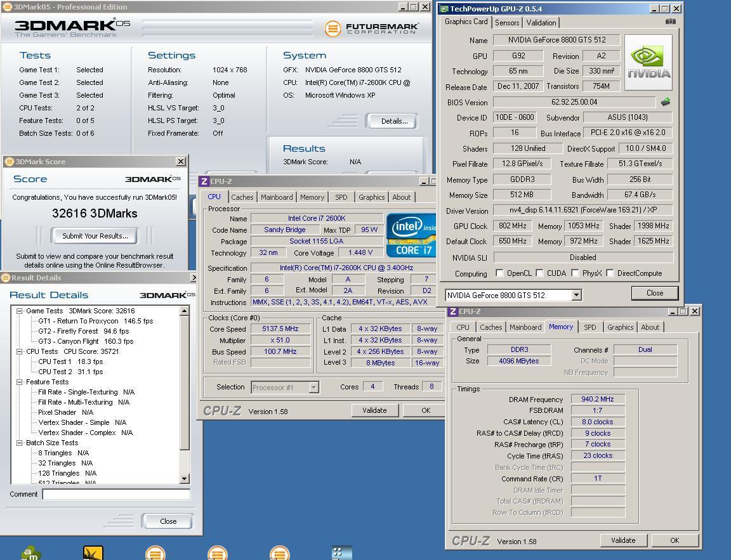Click the Futuremark Corporation logo
This screenshot has width=731, height=560.
[372, 29]
